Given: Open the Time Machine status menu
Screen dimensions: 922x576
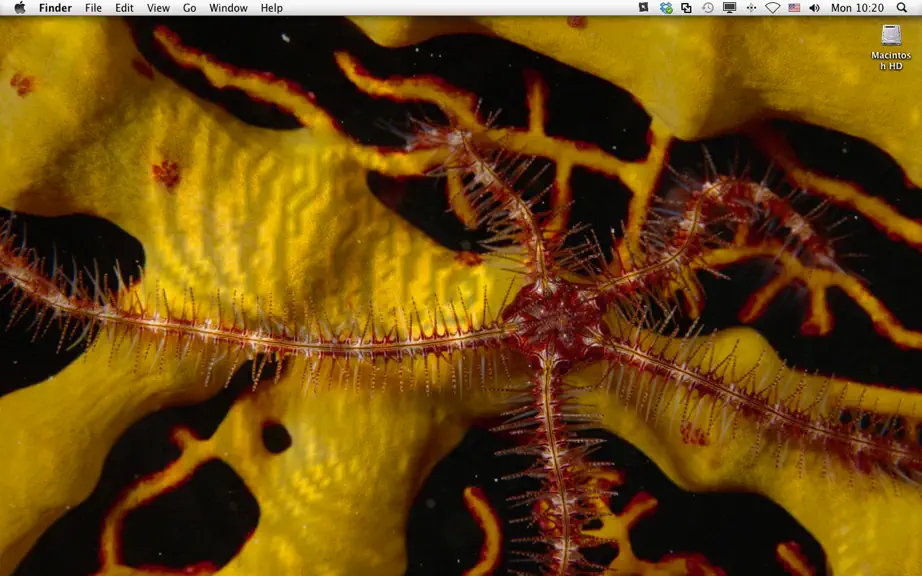Looking at the screenshot, I should 708,8.
